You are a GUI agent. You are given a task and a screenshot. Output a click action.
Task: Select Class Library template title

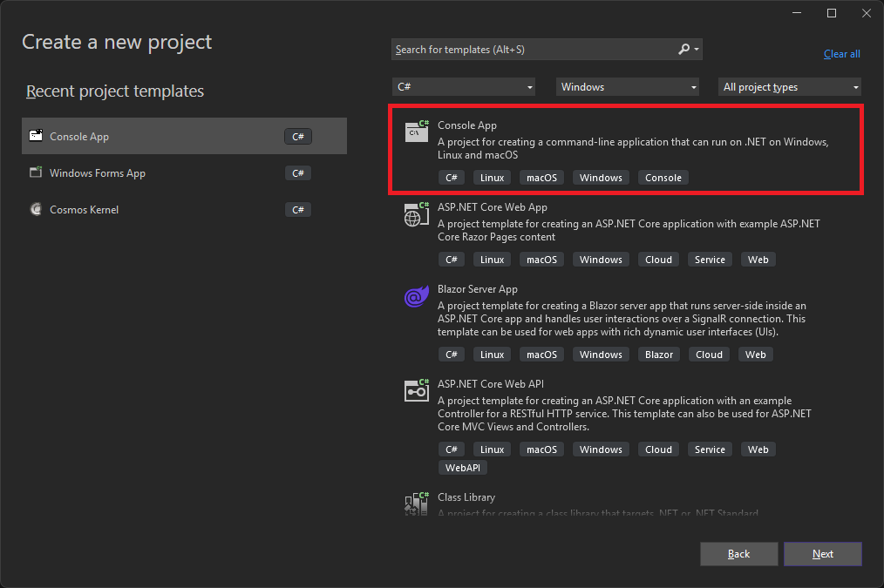pos(466,497)
